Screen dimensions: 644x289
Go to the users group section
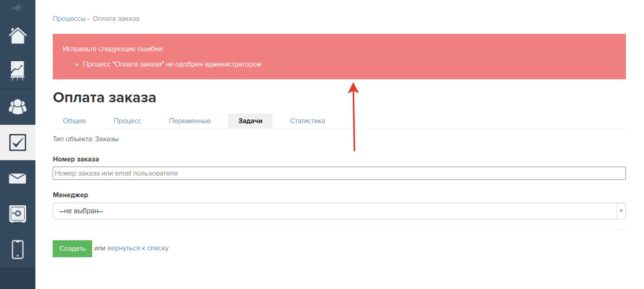pos(17,106)
